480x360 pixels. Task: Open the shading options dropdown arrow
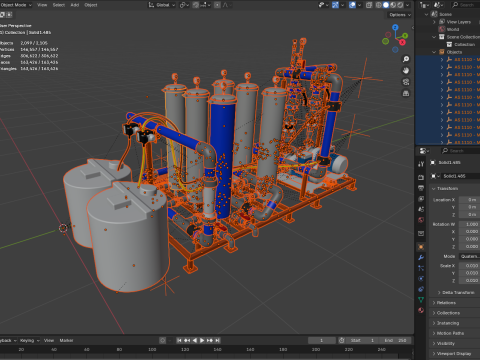click(x=408, y=5)
